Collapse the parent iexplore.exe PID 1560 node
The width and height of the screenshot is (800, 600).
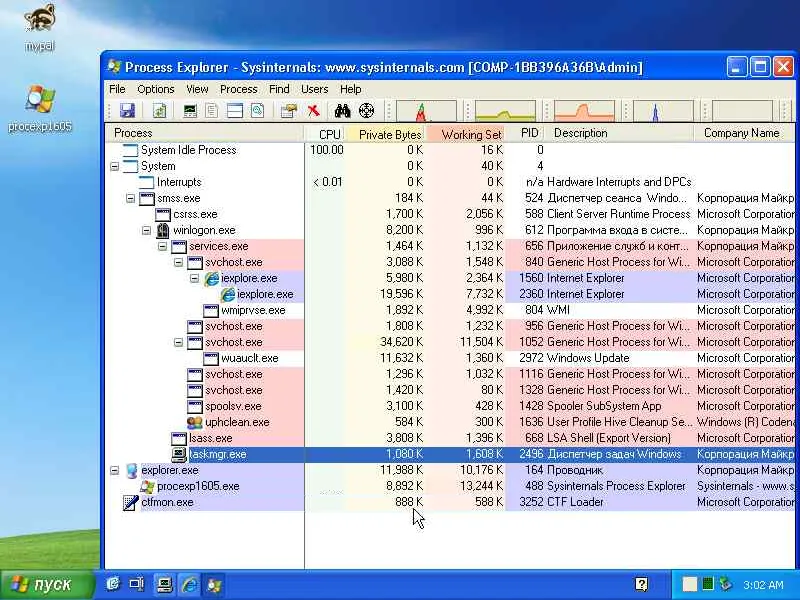[x=194, y=279]
